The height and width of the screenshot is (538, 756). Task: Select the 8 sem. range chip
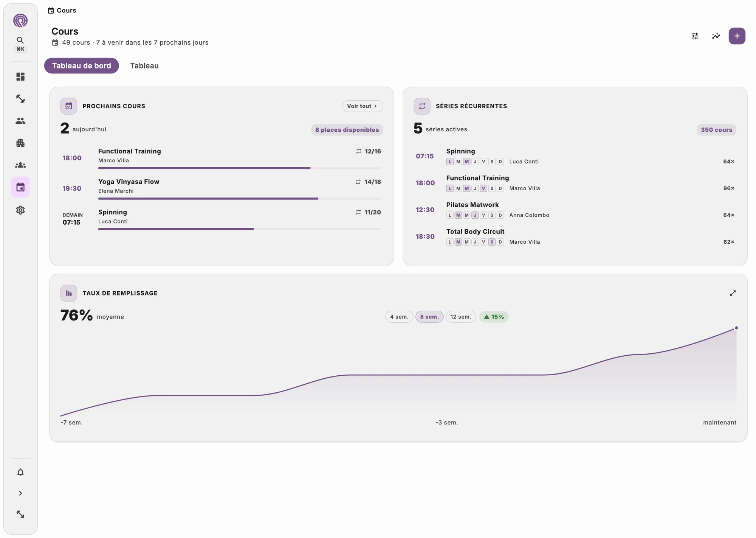click(x=429, y=317)
